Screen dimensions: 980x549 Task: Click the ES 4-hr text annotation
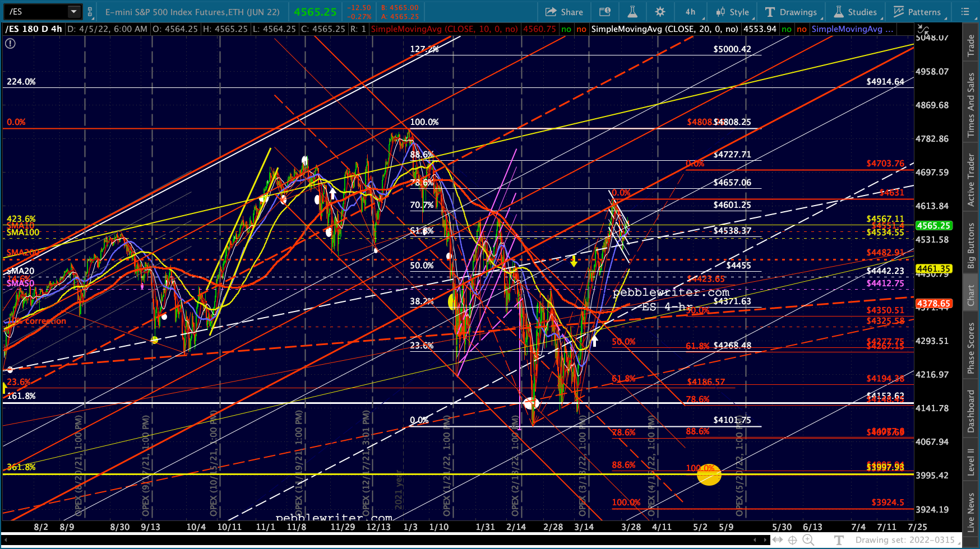(x=667, y=307)
